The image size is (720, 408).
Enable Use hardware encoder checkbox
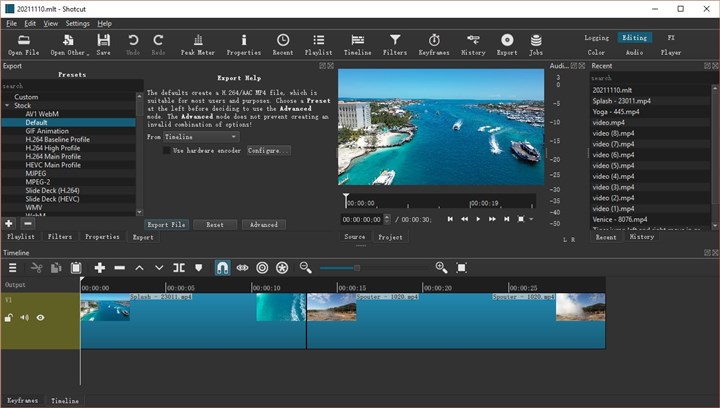point(167,150)
